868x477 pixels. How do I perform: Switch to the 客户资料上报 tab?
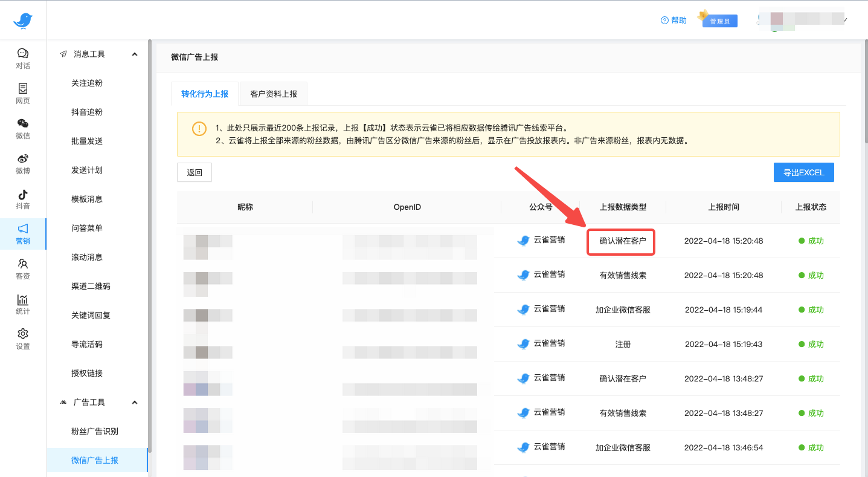coord(273,94)
